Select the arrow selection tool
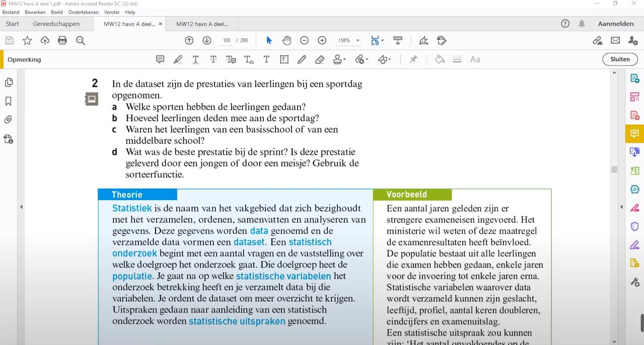This screenshot has height=345, width=644. point(269,41)
